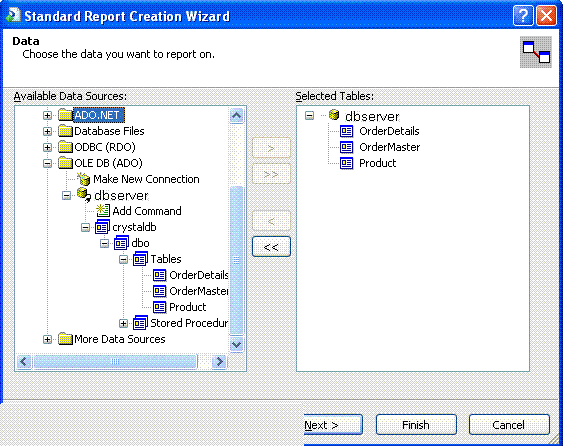Select Product text in Selected Tables
Viewport: 563px width, 446px height.
(x=378, y=163)
